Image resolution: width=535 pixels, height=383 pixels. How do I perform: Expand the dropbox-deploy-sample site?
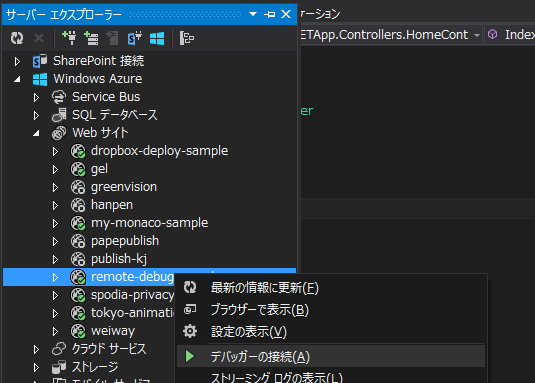(55, 151)
